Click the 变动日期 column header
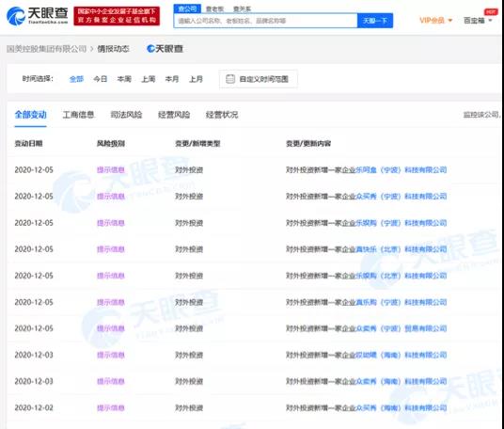This screenshot has width=504, height=429. [28, 144]
